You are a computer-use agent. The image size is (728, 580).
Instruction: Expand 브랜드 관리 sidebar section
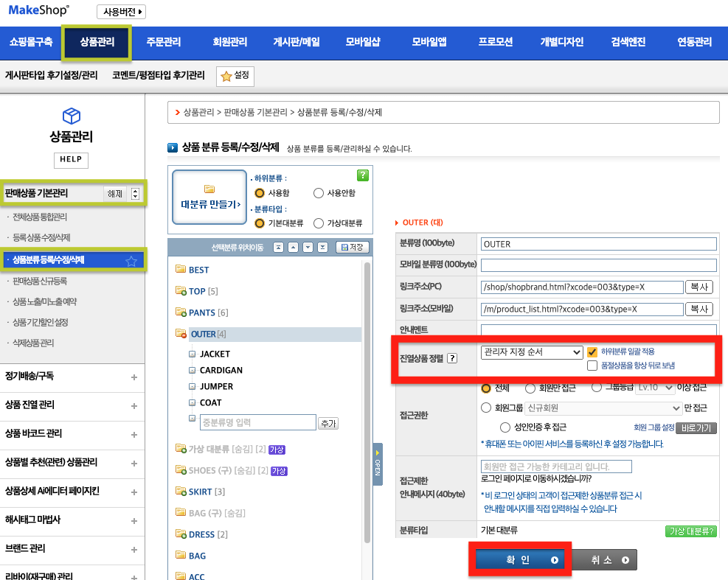click(x=134, y=550)
